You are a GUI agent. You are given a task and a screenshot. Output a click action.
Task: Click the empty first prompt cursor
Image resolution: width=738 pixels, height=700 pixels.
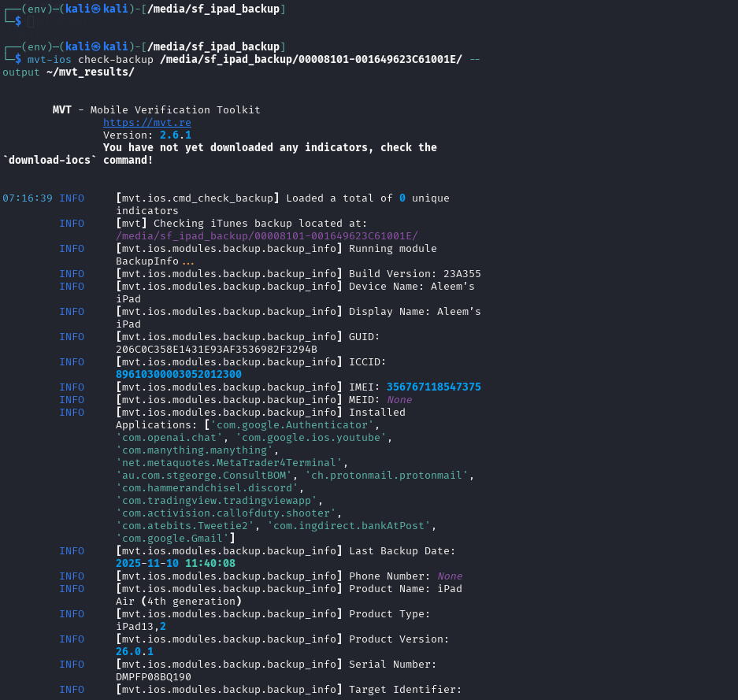(x=31, y=21)
